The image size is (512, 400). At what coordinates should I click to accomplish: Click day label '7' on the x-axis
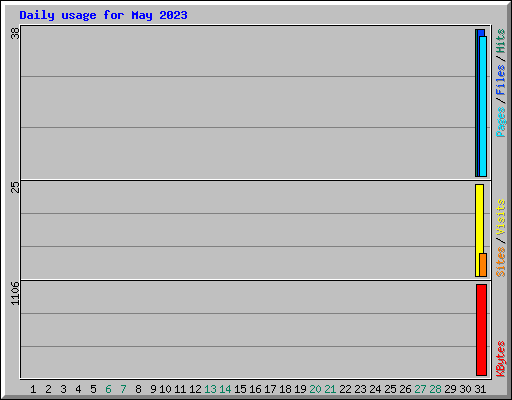tap(123, 389)
